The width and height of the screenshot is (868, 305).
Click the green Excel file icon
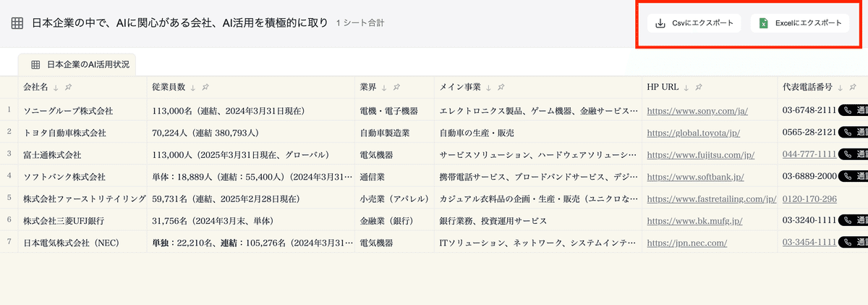click(x=763, y=23)
